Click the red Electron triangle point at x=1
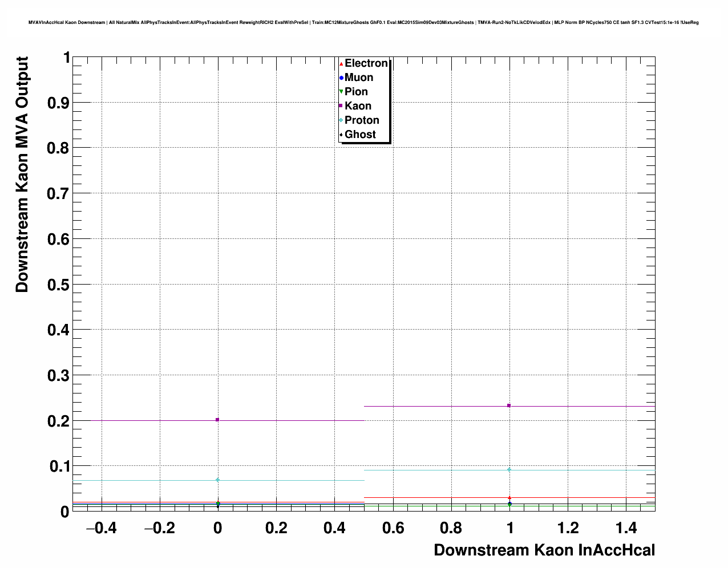This screenshot has height=568, width=728. [x=509, y=497]
